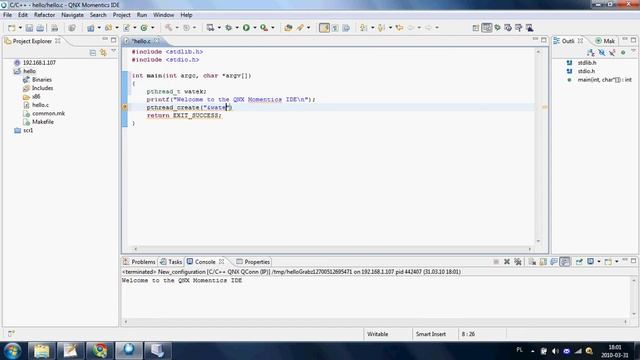Select main function in Outline
Viewport: 640px width, 360px height.
tap(604, 80)
